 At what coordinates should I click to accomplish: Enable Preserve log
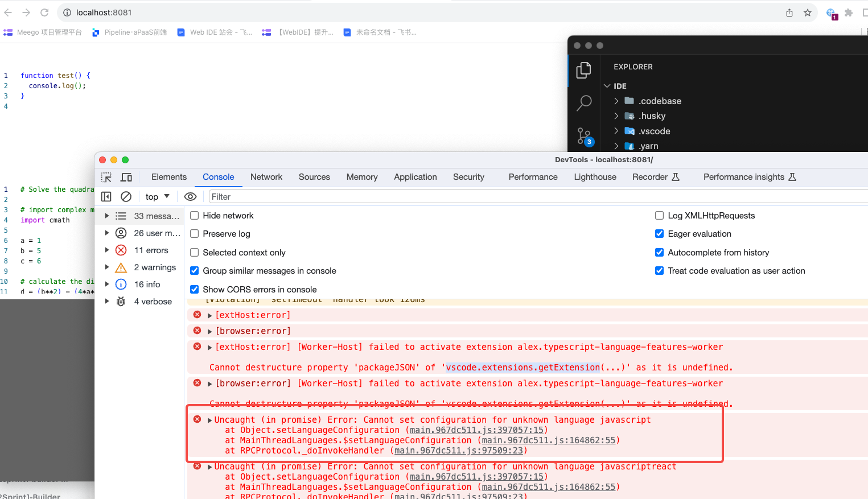pyautogui.click(x=194, y=233)
